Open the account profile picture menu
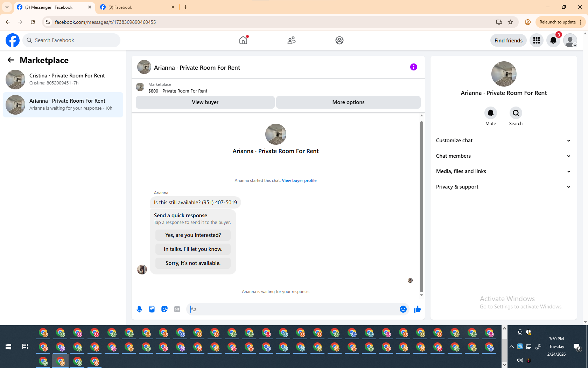The height and width of the screenshot is (368, 588). pos(570,40)
